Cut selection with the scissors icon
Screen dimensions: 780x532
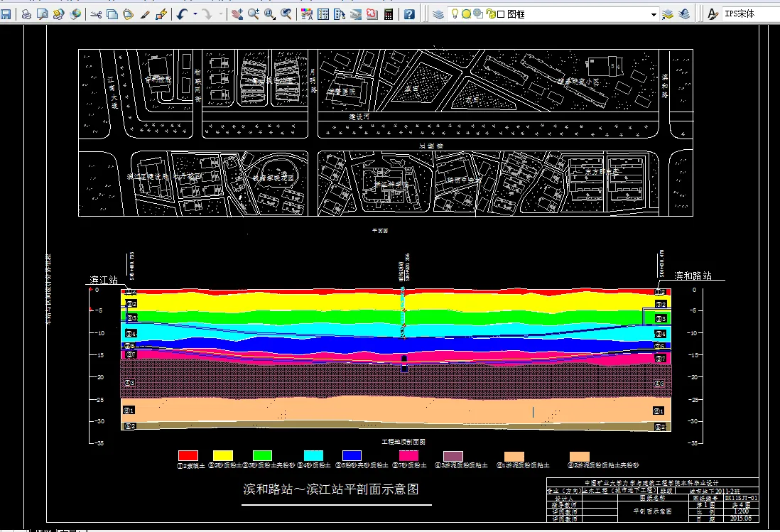[97, 14]
